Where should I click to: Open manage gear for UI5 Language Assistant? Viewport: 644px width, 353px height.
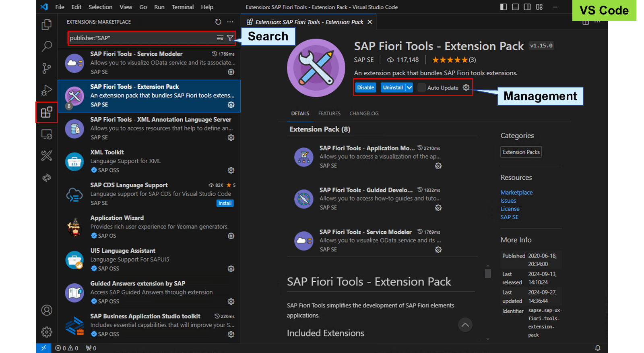pos(231,269)
